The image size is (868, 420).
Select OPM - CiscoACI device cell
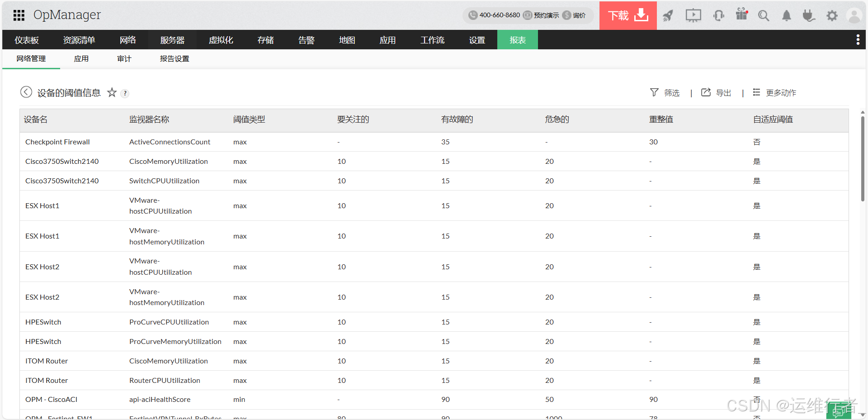click(x=51, y=400)
